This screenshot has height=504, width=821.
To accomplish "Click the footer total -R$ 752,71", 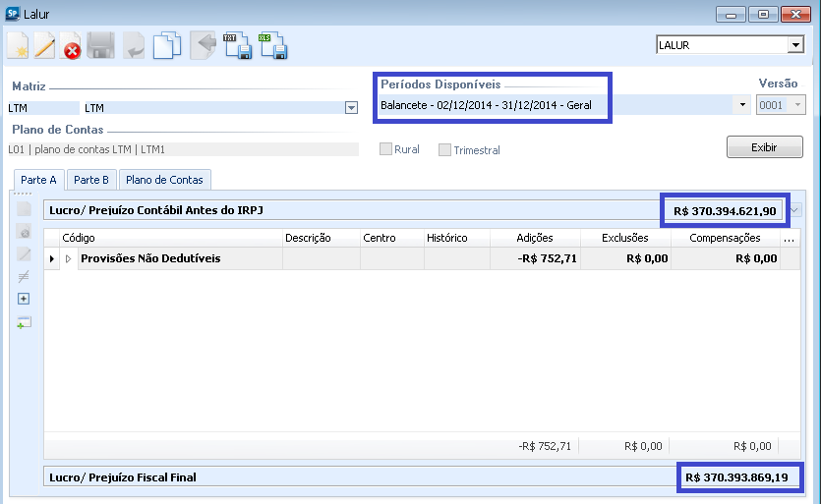I will coord(545,446).
